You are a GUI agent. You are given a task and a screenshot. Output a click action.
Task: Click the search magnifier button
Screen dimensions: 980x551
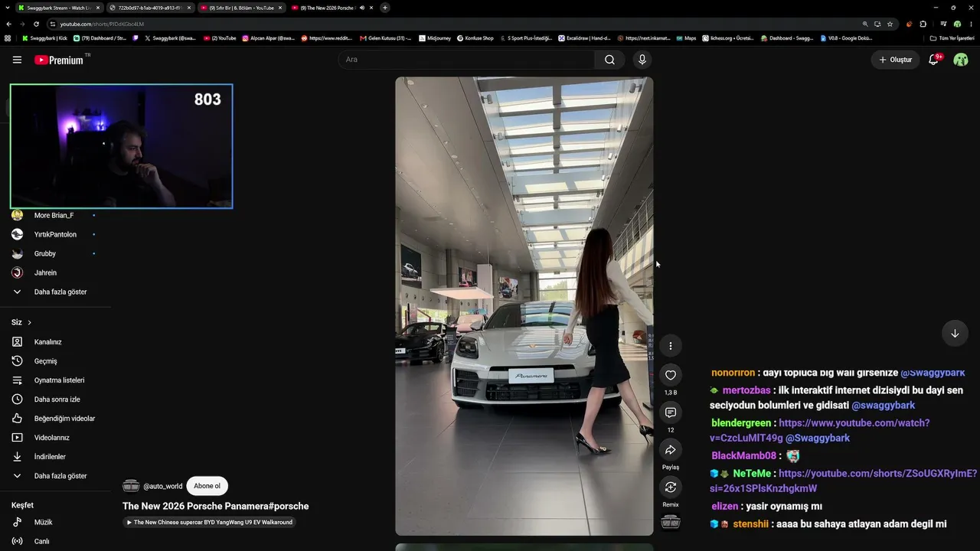pyautogui.click(x=609, y=60)
